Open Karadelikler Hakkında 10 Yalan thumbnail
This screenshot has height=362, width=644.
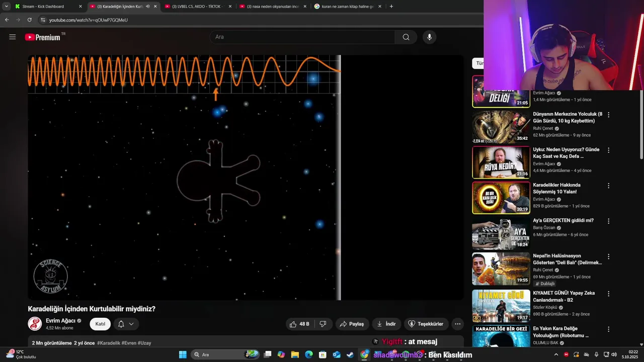coord(501,198)
